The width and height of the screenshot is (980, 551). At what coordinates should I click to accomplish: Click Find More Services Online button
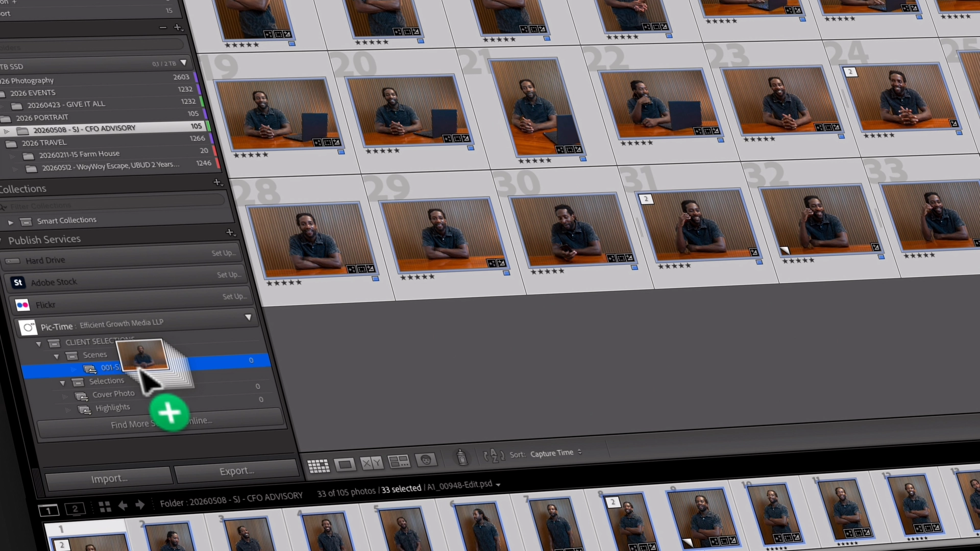161,422
